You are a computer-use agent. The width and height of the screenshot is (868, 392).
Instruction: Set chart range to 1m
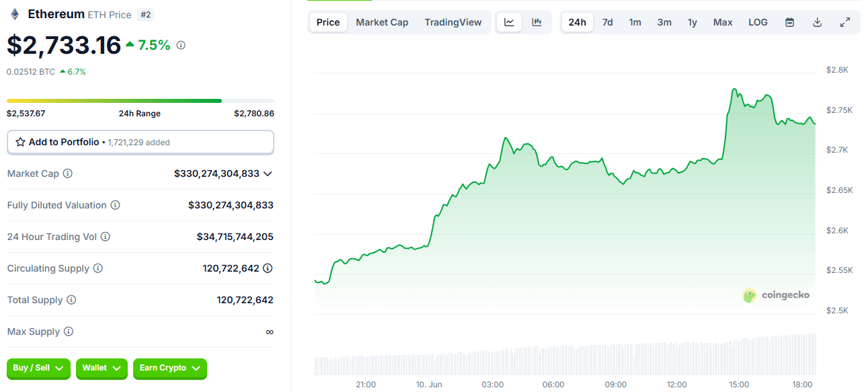635,22
